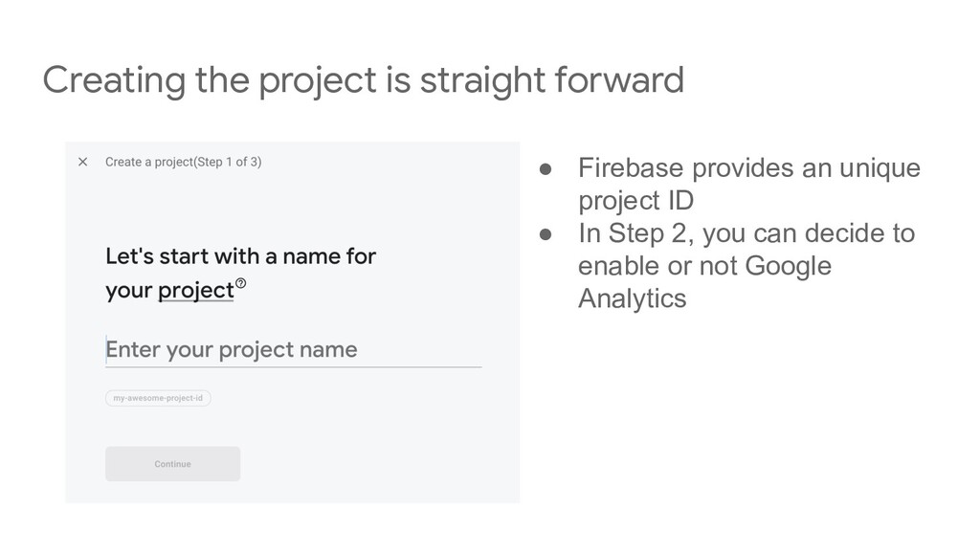Click the Let's start with a name heading
The height and width of the screenshot is (551, 980).
240,273
